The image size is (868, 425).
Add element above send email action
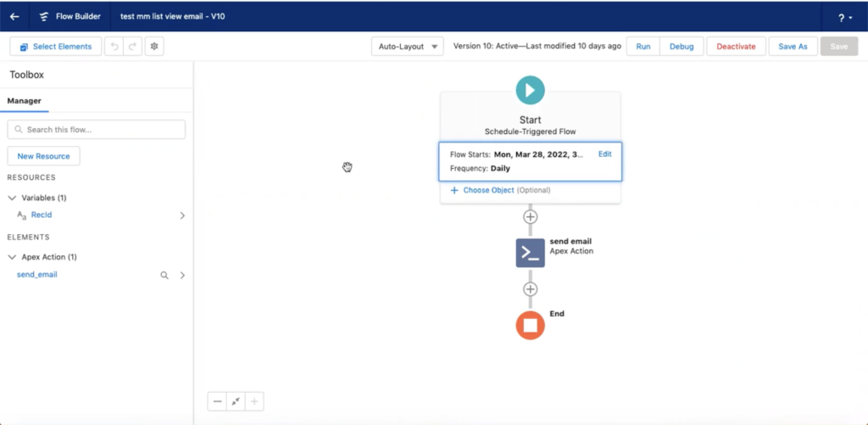tap(530, 216)
